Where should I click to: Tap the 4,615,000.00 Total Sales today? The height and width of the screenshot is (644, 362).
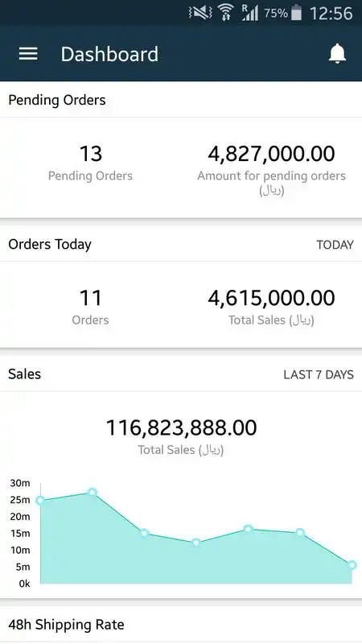click(271, 298)
